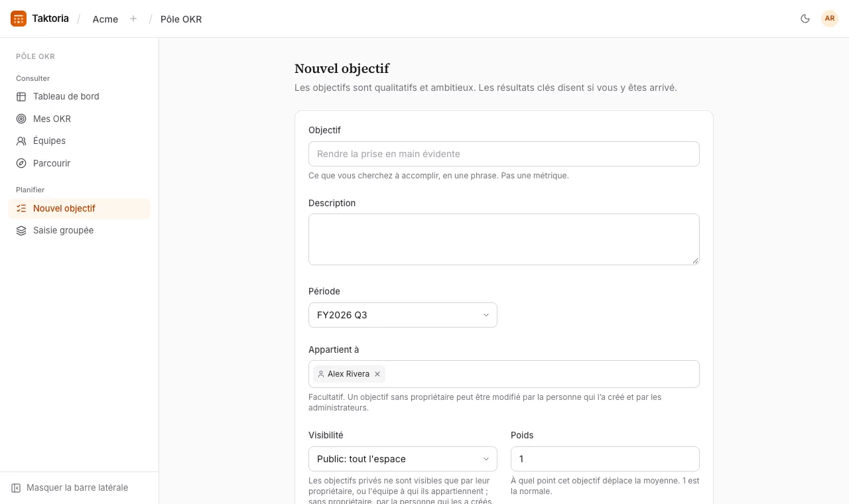Remove Alex Rivera owner chip
The image size is (849, 504).
(377, 374)
